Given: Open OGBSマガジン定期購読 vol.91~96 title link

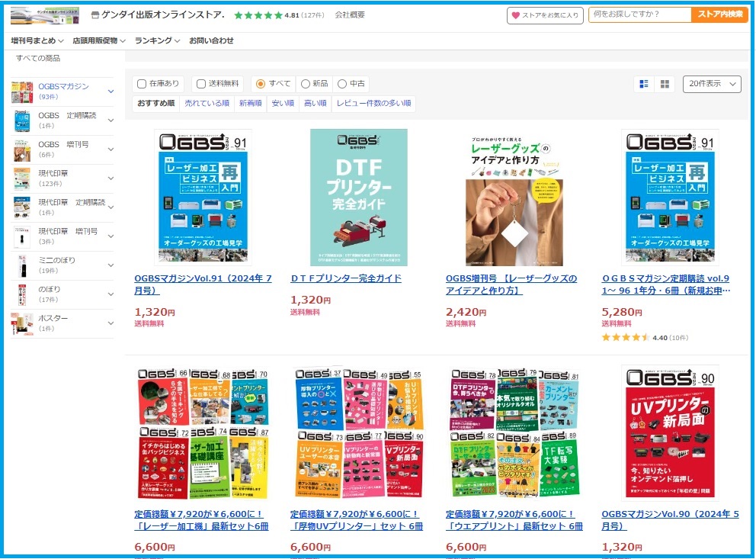Looking at the screenshot, I should [x=666, y=284].
